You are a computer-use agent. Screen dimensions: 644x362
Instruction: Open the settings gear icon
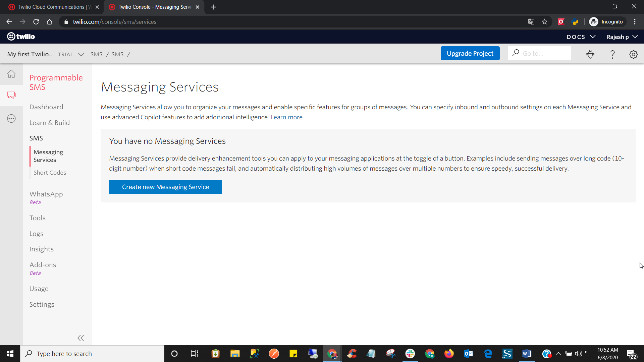(x=633, y=54)
